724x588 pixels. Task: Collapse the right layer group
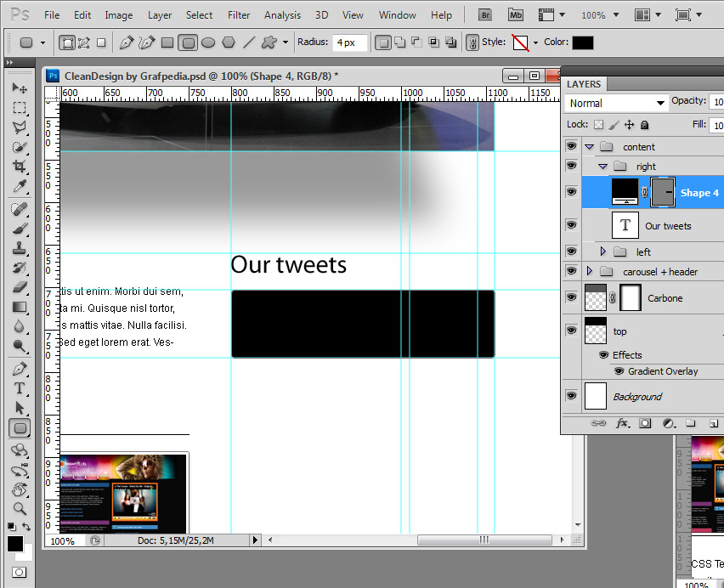pyautogui.click(x=603, y=167)
